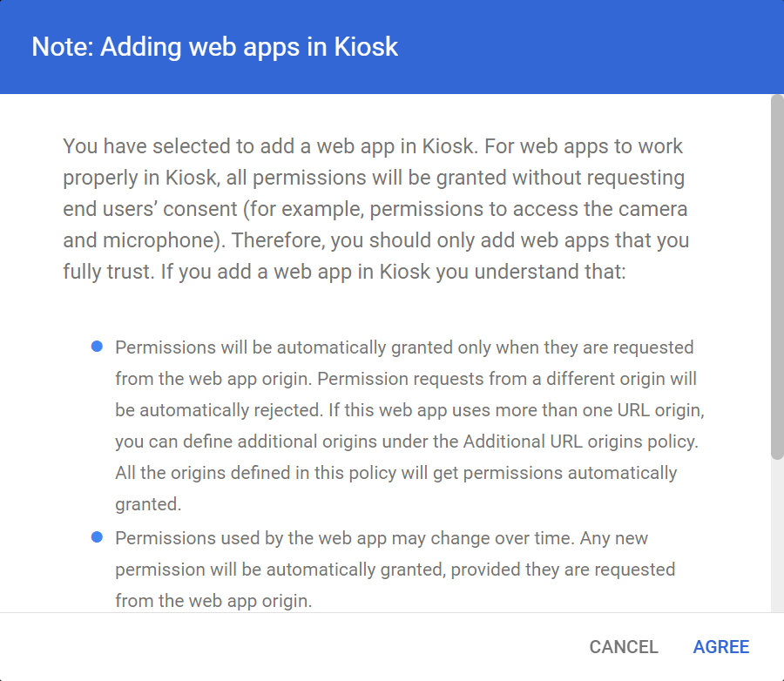
Task: Click the line starting "fully trust. If you add"
Action: click(344, 272)
